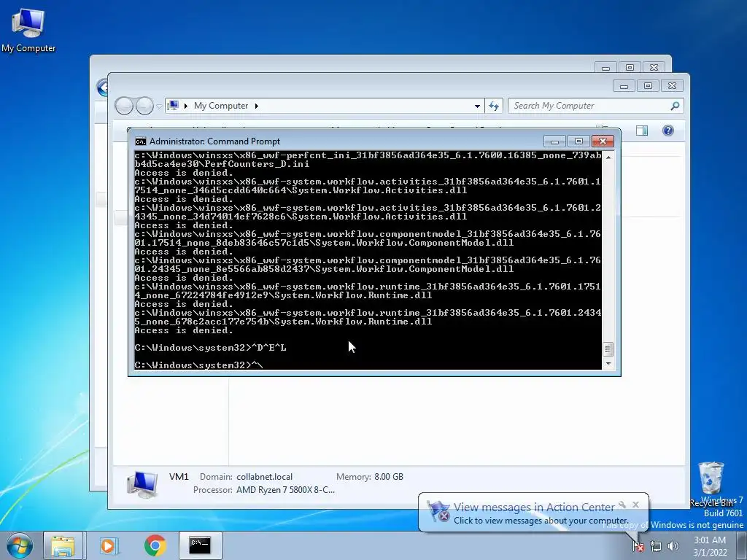Click My Computer in the address breadcrumb
Screen dimensions: 747x560
click(x=221, y=106)
